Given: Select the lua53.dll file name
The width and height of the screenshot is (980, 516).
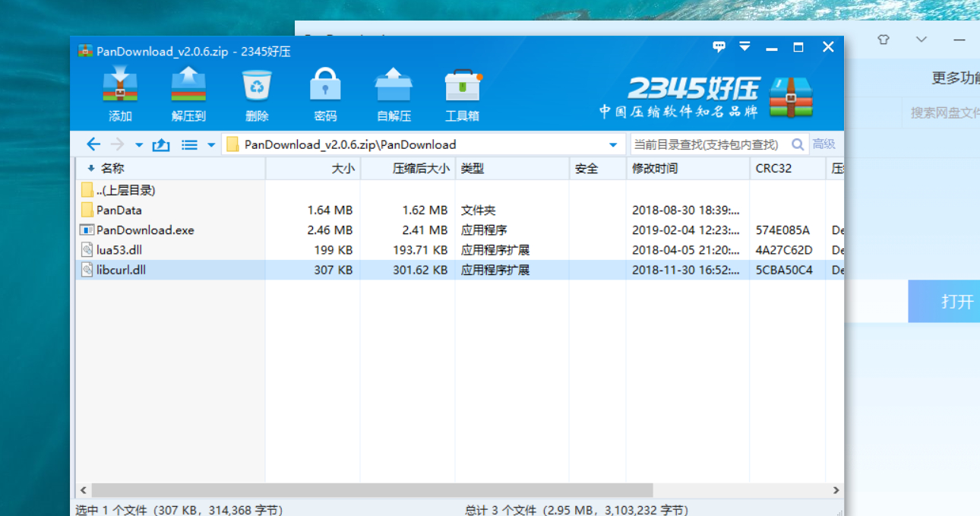Looking at the screenshot, I should 119,250.
